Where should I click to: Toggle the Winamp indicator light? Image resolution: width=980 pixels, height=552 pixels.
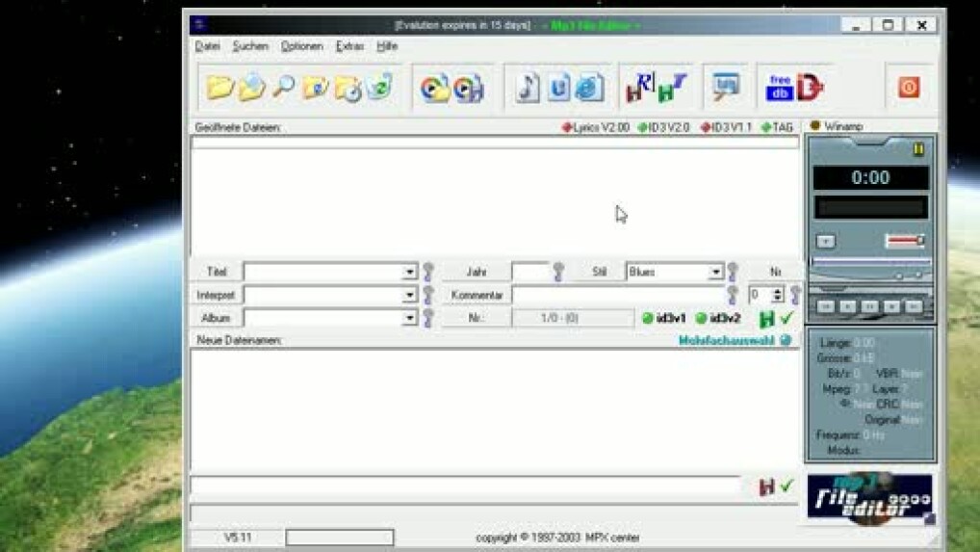click(814, 126)
